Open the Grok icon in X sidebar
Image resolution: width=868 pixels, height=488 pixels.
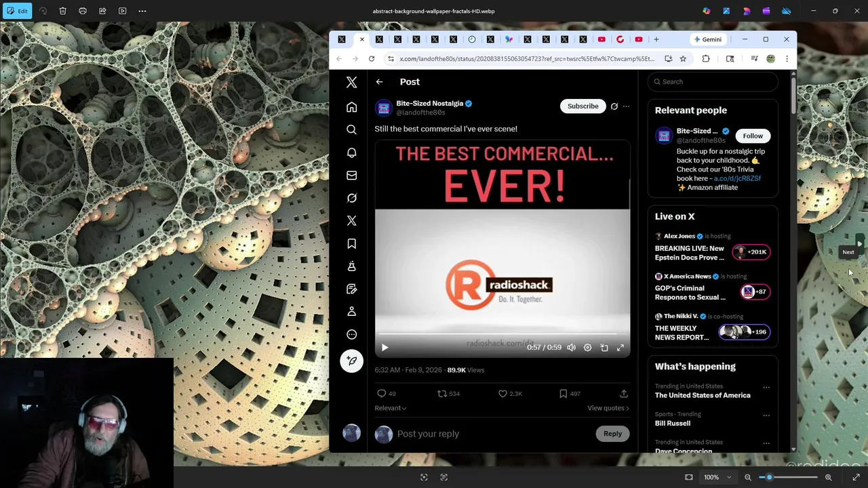[x=351, y=198]
